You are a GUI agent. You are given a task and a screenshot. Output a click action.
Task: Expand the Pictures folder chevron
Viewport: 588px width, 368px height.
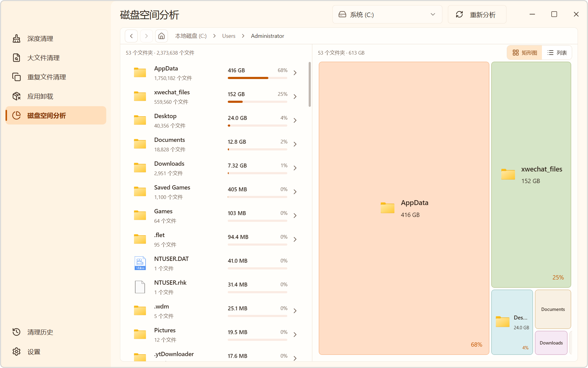point(295,335)
